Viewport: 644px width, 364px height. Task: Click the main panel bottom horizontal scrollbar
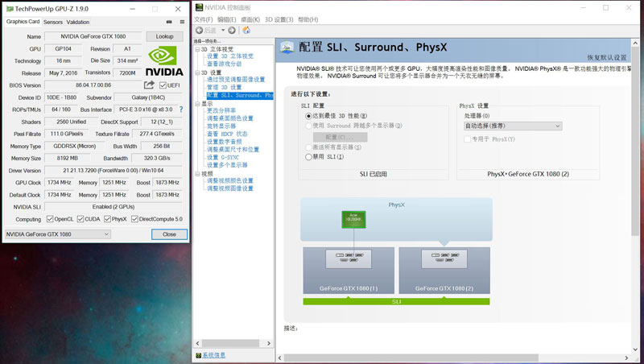pos(411,358)
